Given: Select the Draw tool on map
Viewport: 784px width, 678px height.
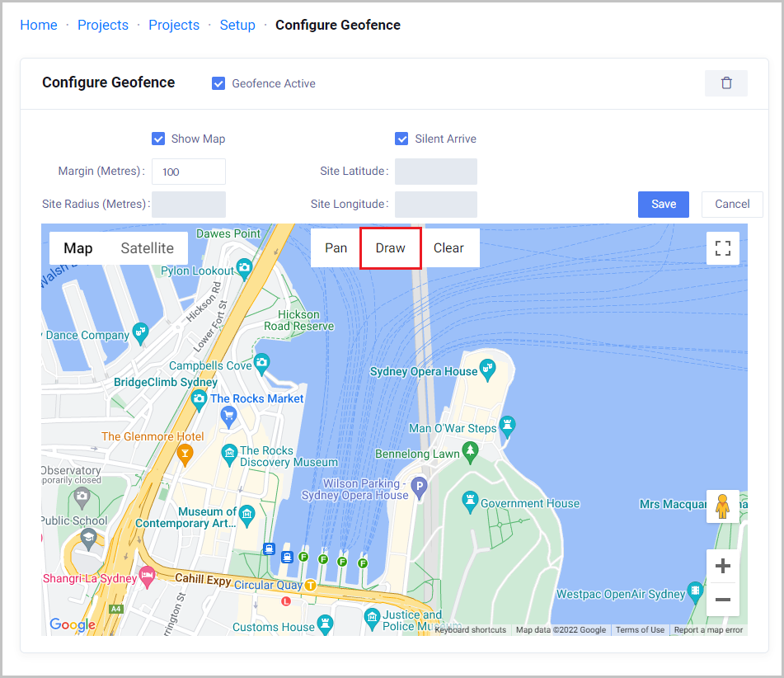Looking at the screenshot, I should [391, 248].
